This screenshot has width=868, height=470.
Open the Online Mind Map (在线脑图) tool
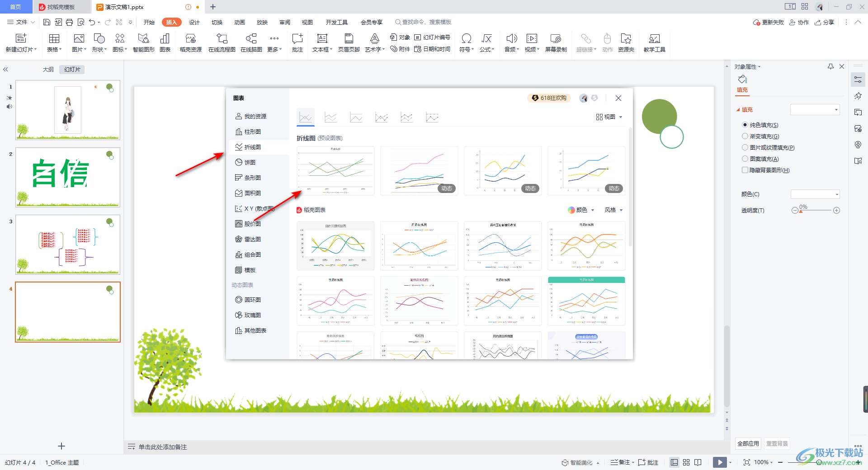(251, 43)
